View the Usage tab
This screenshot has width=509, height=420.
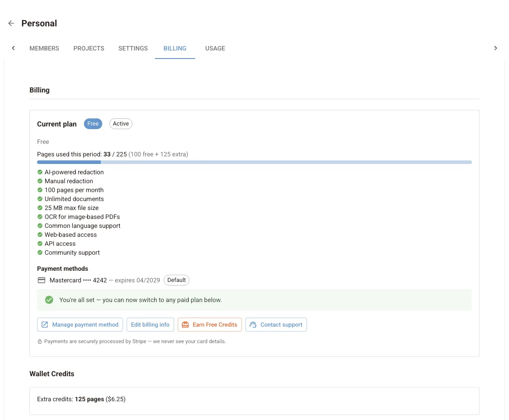tap(215, 48)
